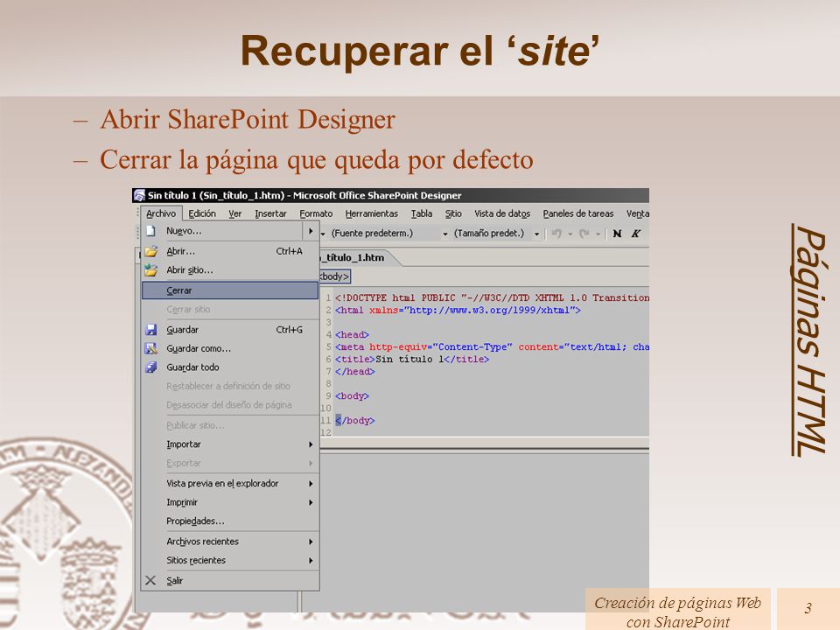Click the Guardar floppy disk icon
The image size is (840, 630).
pyautogui.click(x=151, y=330)
